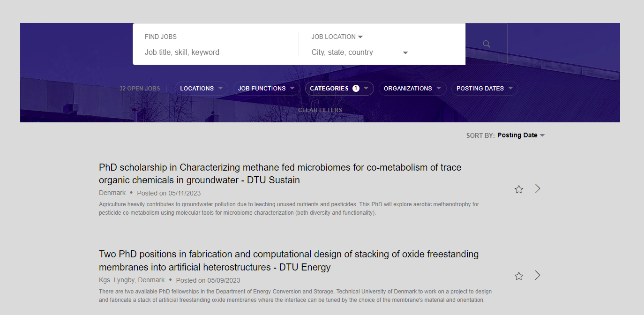Click Kgs. Lyngby, Denmark location text
This screenshot has height=315, width=644.
click(132, 280)
